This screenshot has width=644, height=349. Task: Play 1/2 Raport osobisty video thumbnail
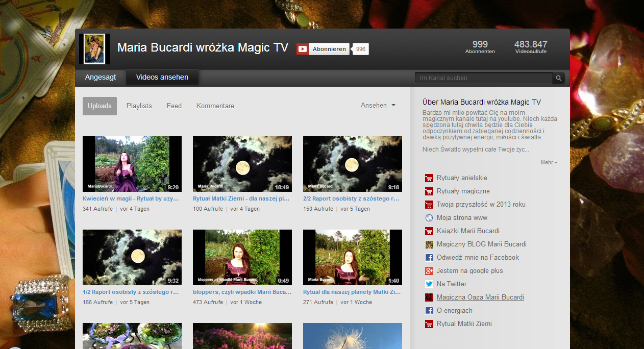(132, 257)
